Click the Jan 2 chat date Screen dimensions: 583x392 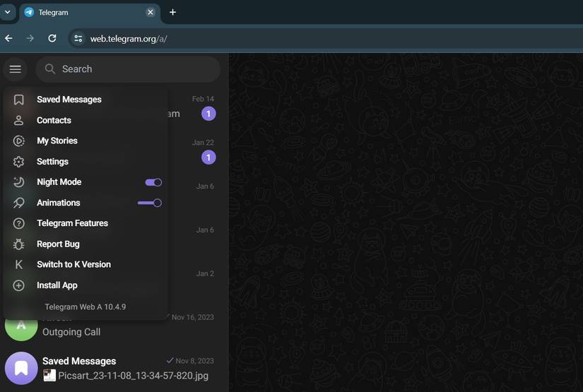[205, 273]
